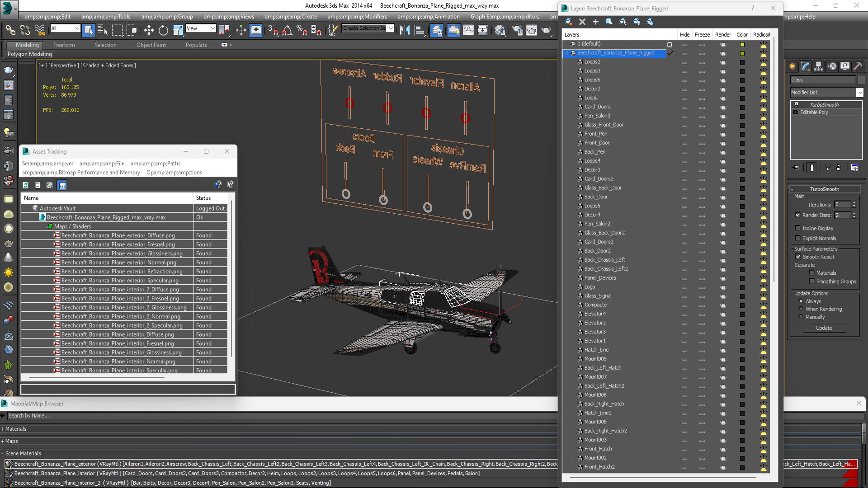Select the Scale tool in main toolbar
This screenshot has height=488, width=868.
coord(178,30)
